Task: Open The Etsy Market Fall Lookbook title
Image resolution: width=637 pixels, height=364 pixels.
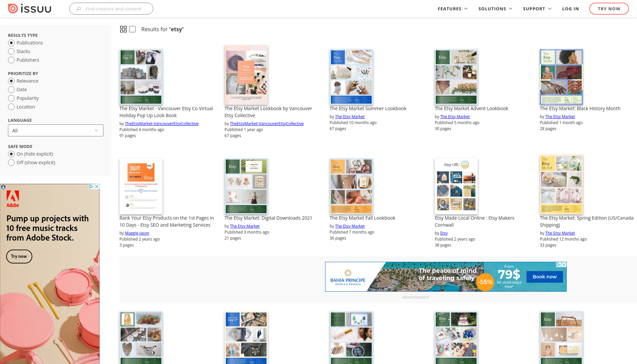Action: pyautogui.click(x=362, y=218)
